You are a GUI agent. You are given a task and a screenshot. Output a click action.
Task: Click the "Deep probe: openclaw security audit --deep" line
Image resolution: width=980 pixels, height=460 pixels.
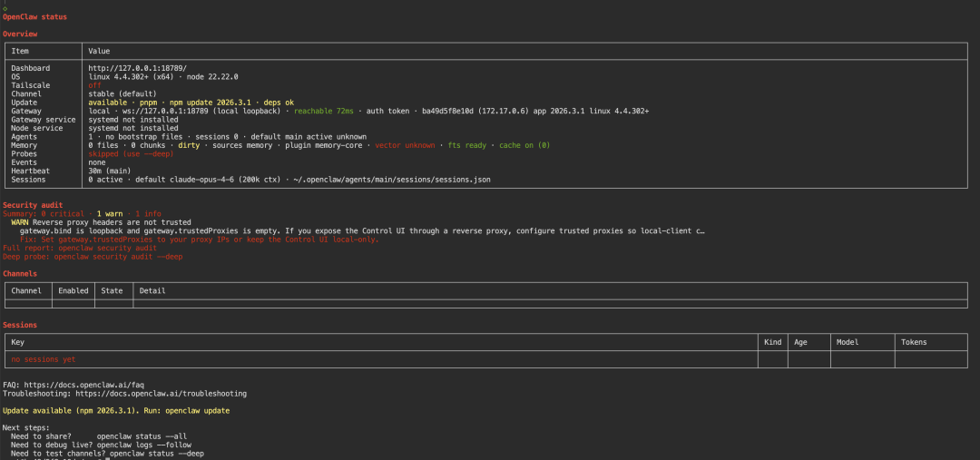click(93, 256)
